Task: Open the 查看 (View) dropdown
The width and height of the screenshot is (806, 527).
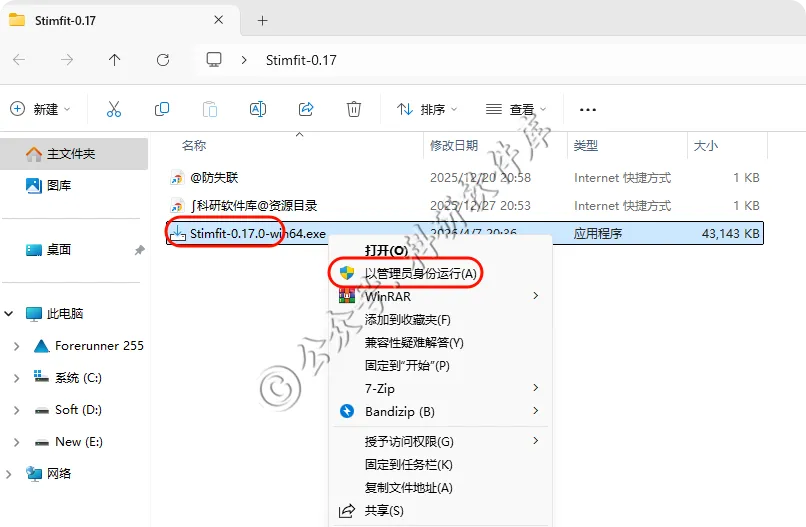Action: pyautogui.click(x=516, y=109)
